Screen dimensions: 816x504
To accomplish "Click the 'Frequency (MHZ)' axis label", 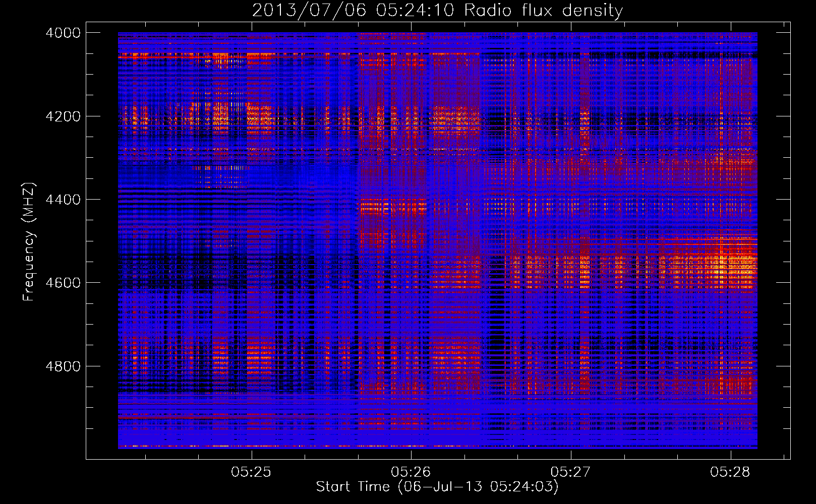I will pyautogui.click(x=29, y=242).
